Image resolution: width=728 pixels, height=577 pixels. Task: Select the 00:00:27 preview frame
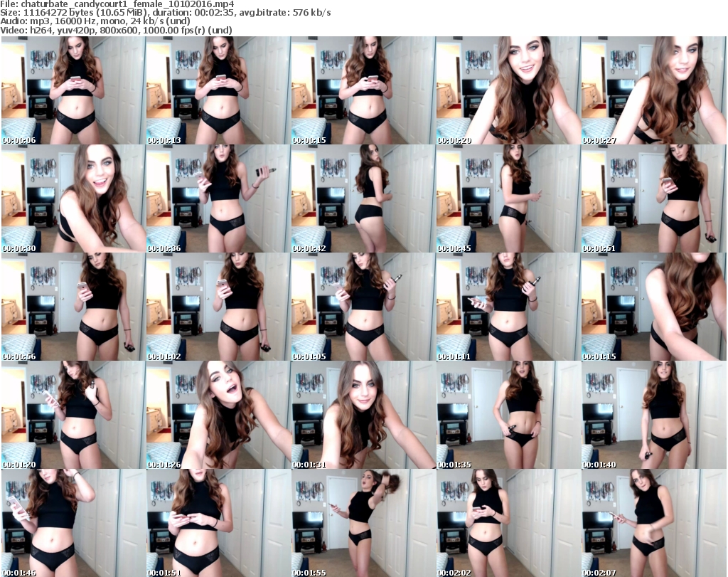(653, 90)
